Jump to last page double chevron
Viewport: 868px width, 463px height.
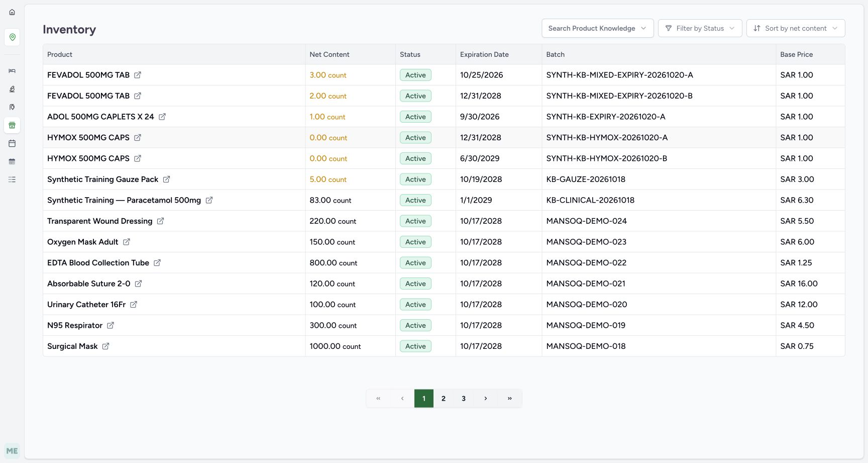click(x=510, y=398)
